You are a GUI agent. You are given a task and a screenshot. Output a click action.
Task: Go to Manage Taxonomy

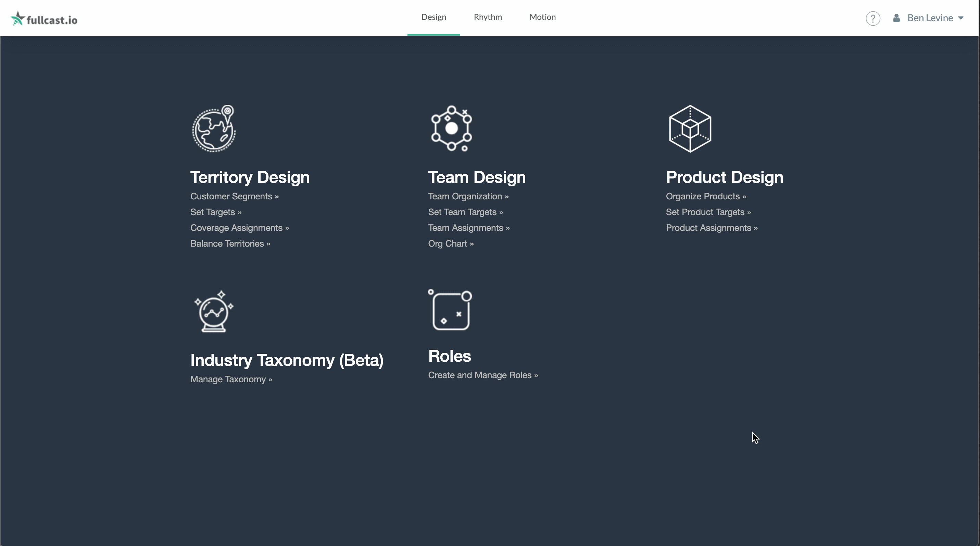231,379
